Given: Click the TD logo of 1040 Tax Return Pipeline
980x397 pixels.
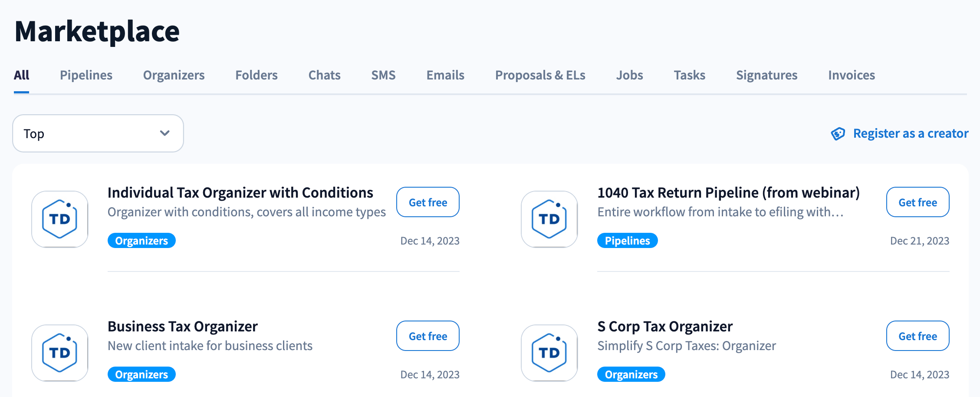Looking at the screenshot, I should (549, 219).
